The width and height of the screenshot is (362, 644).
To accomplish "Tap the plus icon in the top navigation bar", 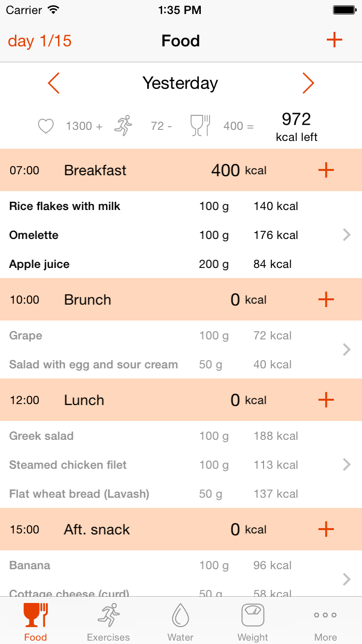I will tap(334, 41).
